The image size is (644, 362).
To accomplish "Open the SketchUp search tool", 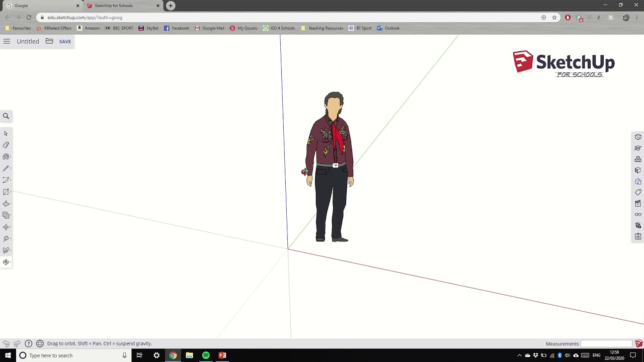I will click(6, 116).
